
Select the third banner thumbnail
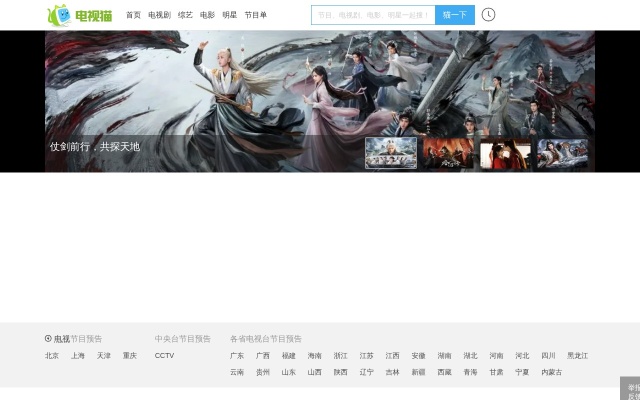point(505,153)
